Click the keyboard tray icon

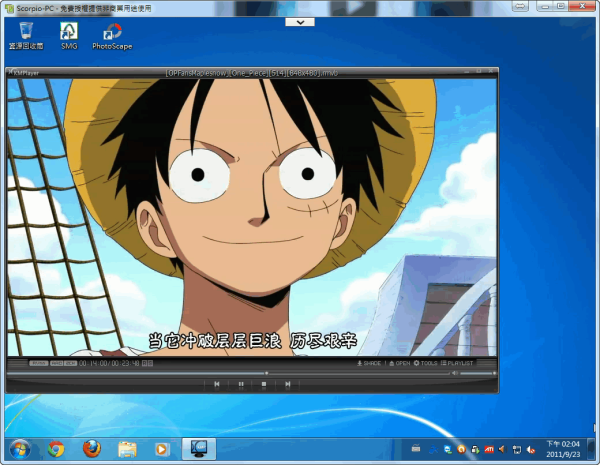coord(416,449)
